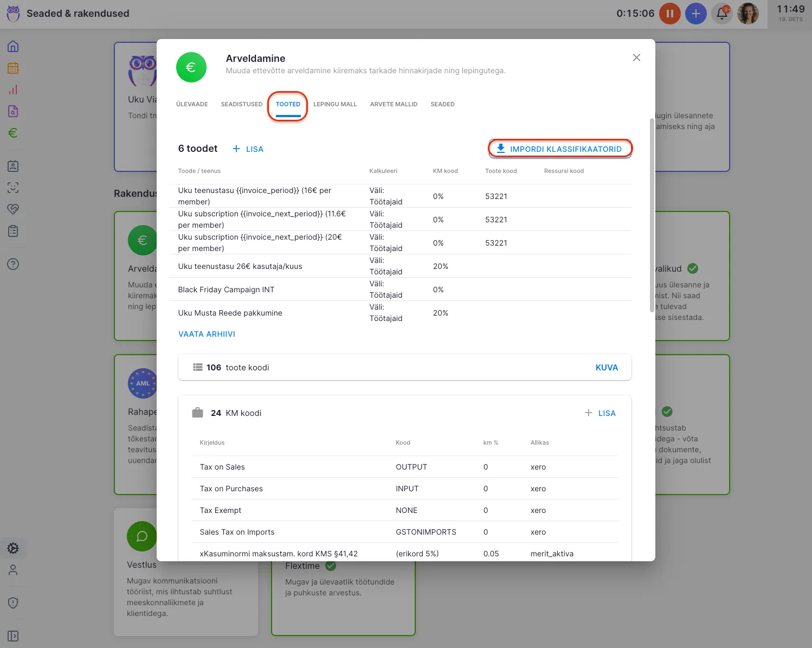This screenshot has height=648, width=812.
Task: Click the settings gear in the sidebar
Action: (x=13, y=548)
